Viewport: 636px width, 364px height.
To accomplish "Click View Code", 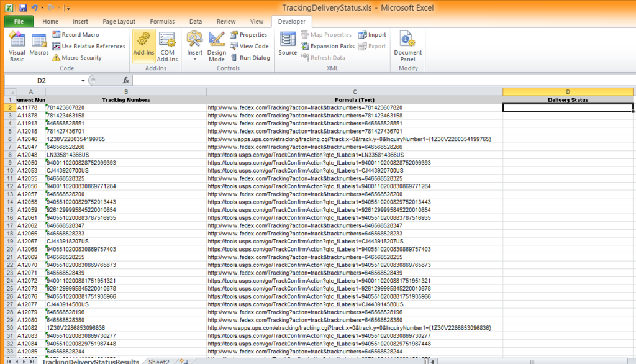I will 250,46.
